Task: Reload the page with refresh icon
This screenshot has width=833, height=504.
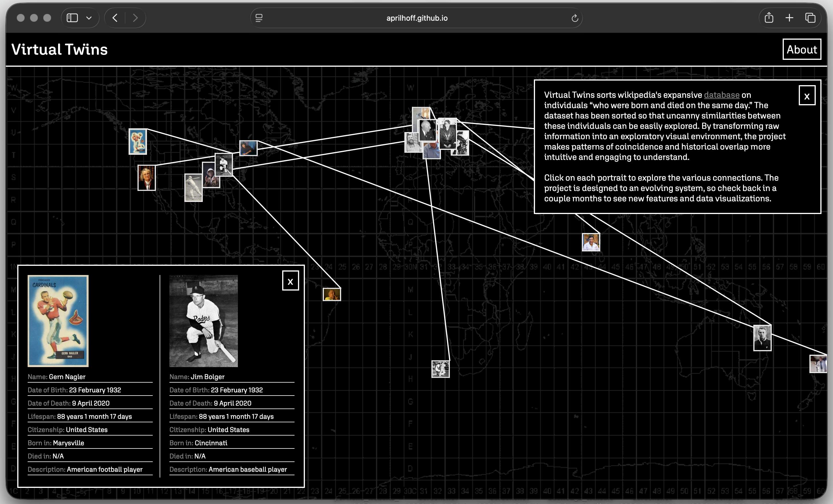Action: tap(574, 18)
